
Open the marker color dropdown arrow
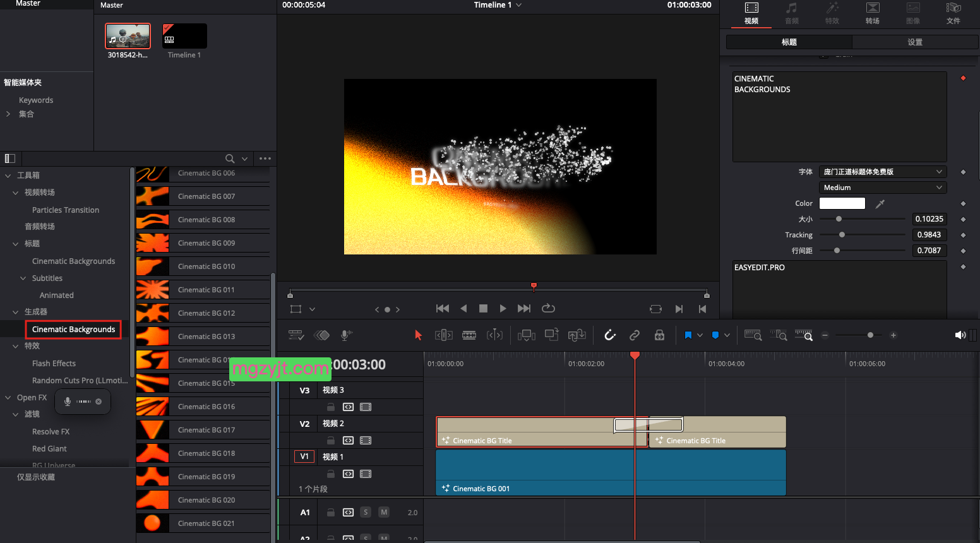click(x=727, y=335)
